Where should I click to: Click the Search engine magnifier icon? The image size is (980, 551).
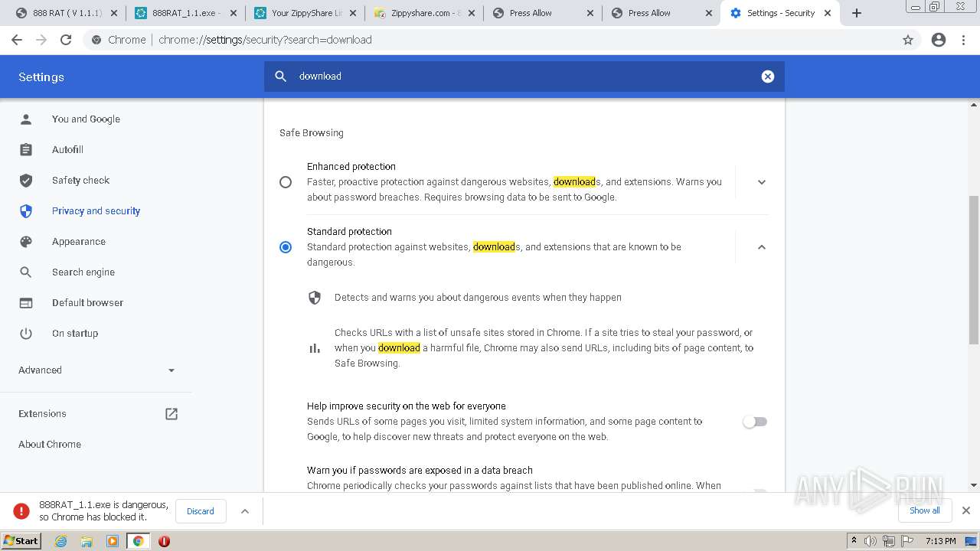[x=26, y=272]
